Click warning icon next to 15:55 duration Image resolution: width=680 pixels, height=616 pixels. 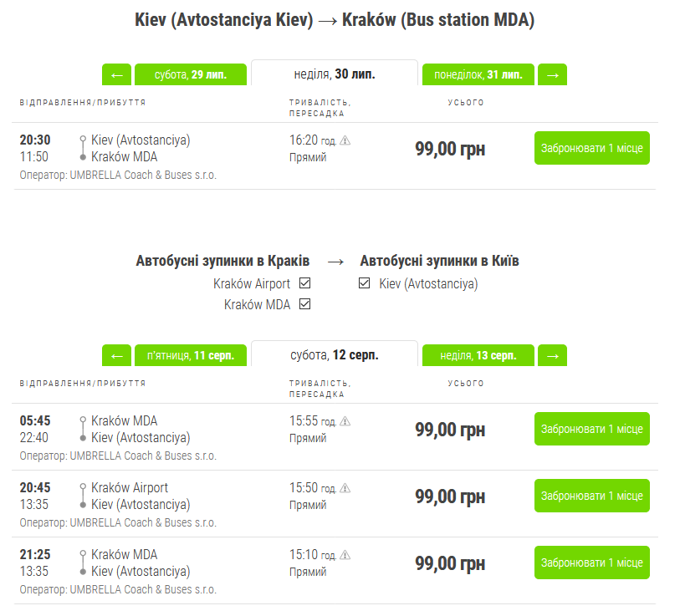click(x=345, y=421)
